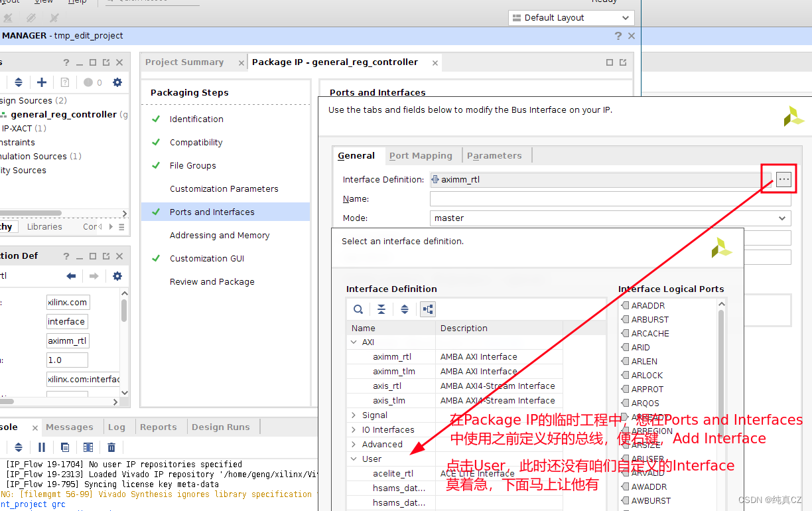Open the Messages tab
The width and height of the screenshot is (812, 511).
(70, 427)
